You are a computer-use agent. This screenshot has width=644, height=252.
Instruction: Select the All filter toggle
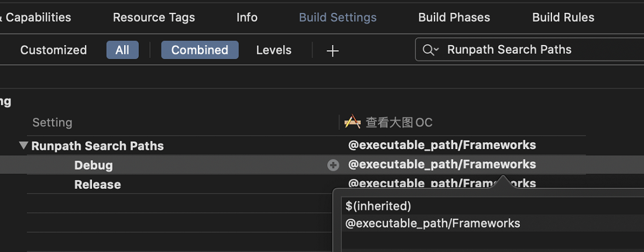[x=122, y=50]
